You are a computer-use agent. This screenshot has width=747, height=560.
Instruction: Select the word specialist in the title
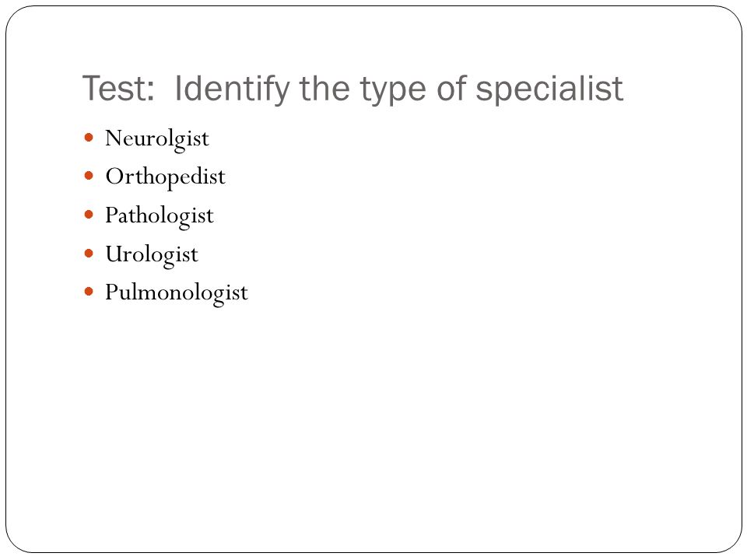[x=549, y=90]
